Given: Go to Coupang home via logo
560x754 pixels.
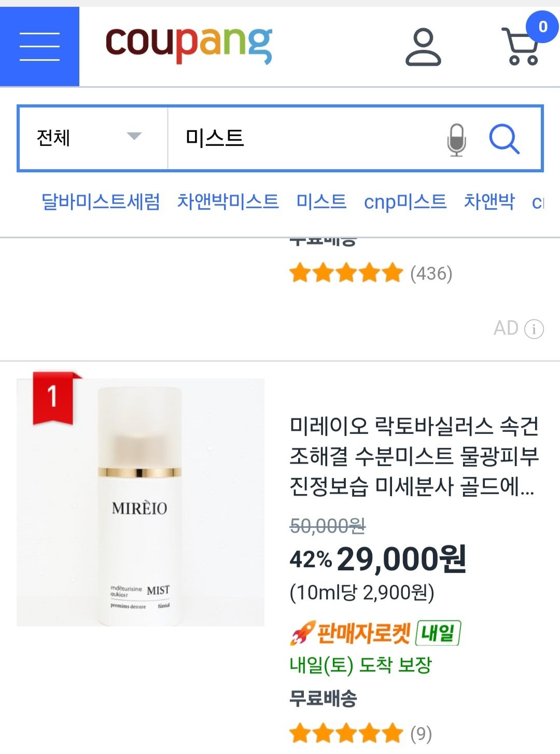Looking at the screenshot, I should [189, 45].
